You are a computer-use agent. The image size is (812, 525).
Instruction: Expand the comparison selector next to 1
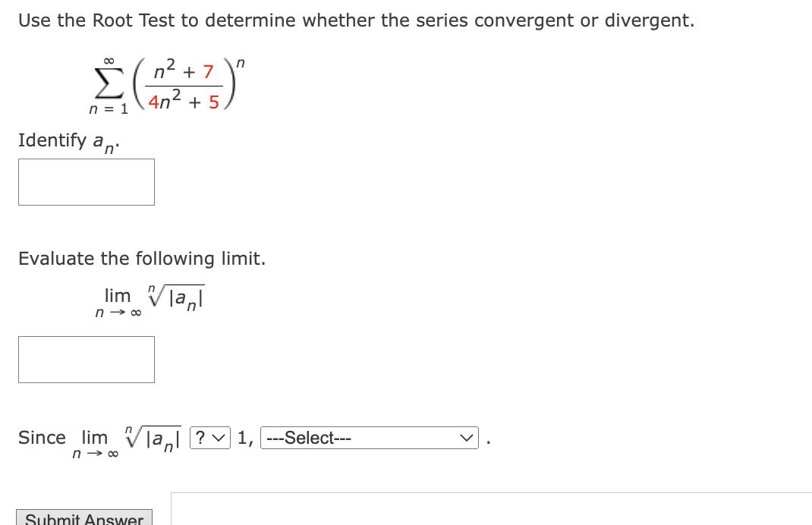(209, 439)
